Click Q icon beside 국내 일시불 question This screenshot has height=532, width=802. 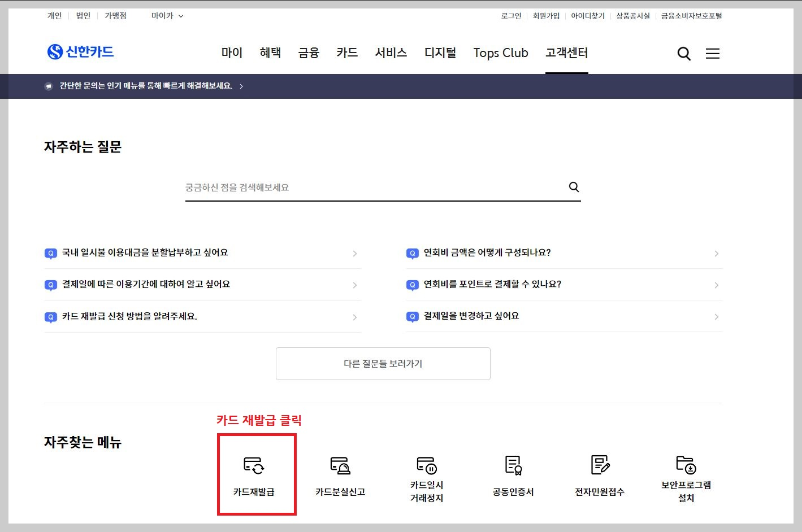click(50, 254)
